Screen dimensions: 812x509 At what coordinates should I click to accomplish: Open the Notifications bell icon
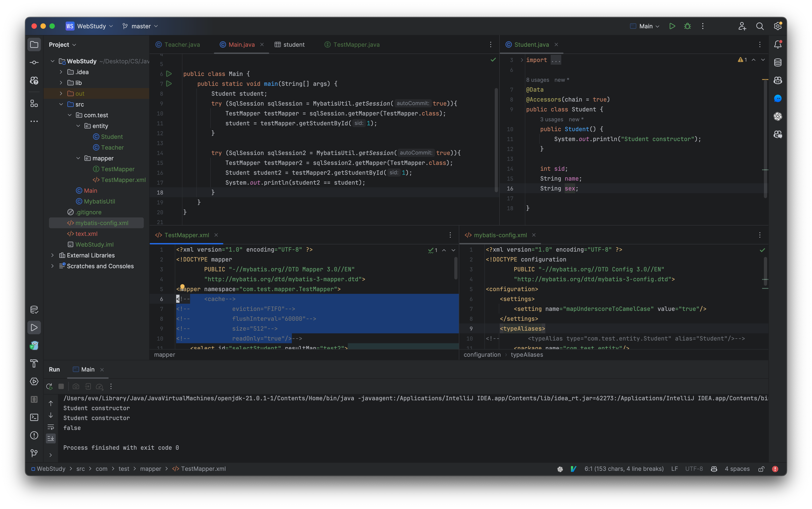click(x=778, y=44)
